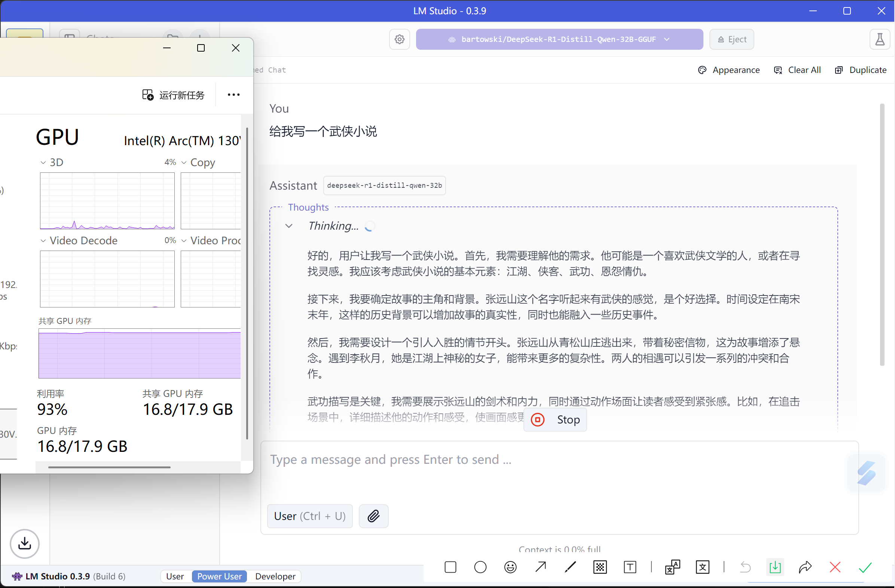Toggle Power User mode

(x=219, y=576)
